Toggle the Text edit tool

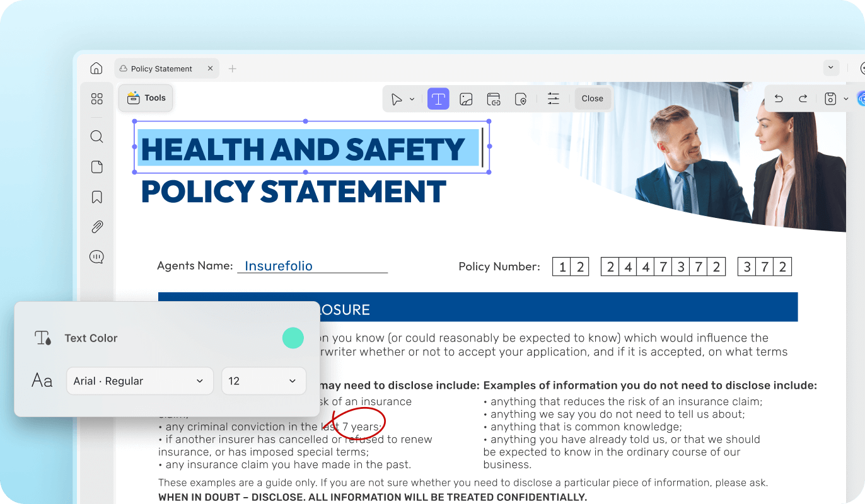coord(438,99)
